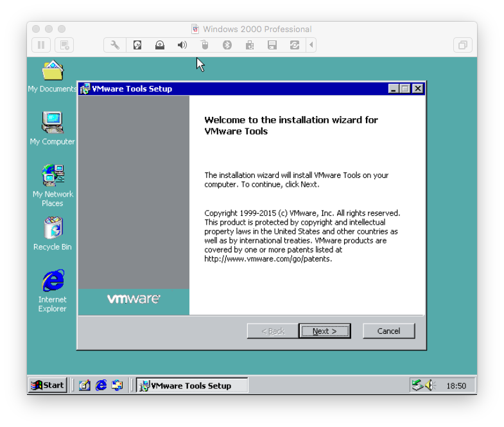Viewport: 504px width, 427px height.
Task: Open virtual machine settings wrench
Action: click(x=115, y=45)
